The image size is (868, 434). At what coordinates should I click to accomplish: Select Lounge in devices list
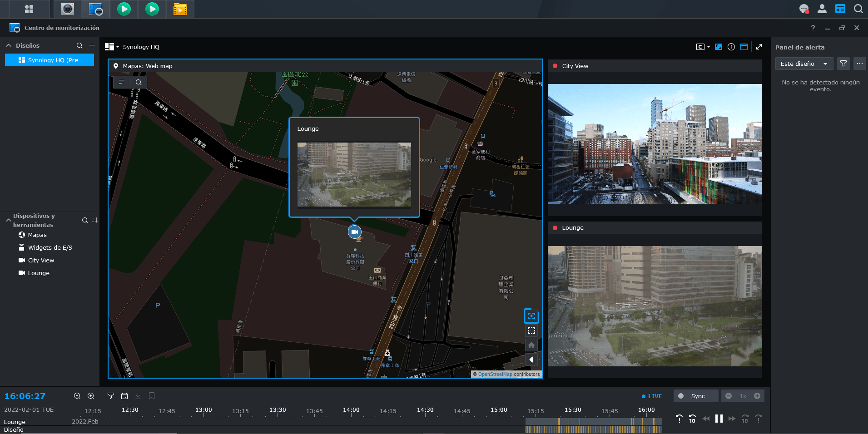coord(39,273)
